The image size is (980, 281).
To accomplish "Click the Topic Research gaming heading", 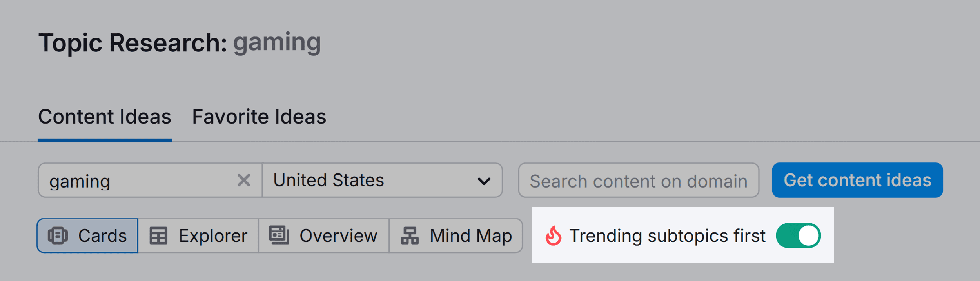I will (x=180, y=42).
